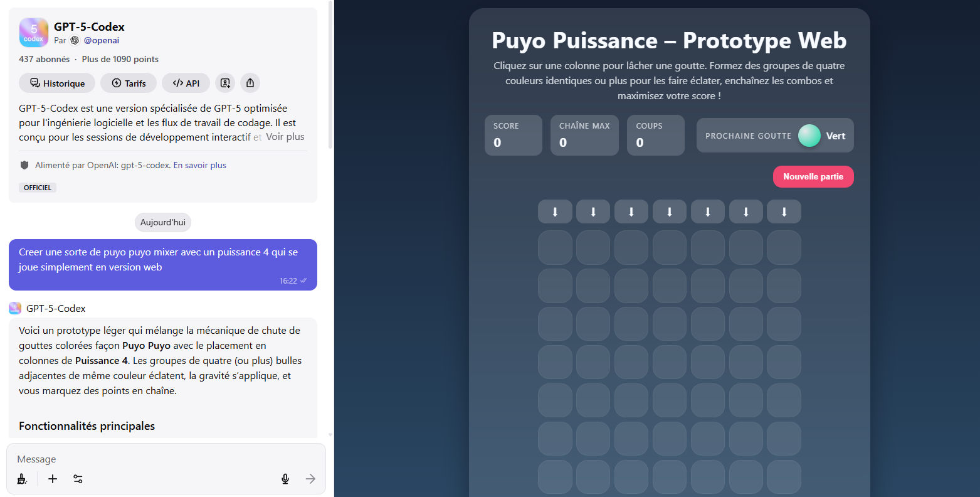
Task: Click the API button
Action: click(186, 83)
